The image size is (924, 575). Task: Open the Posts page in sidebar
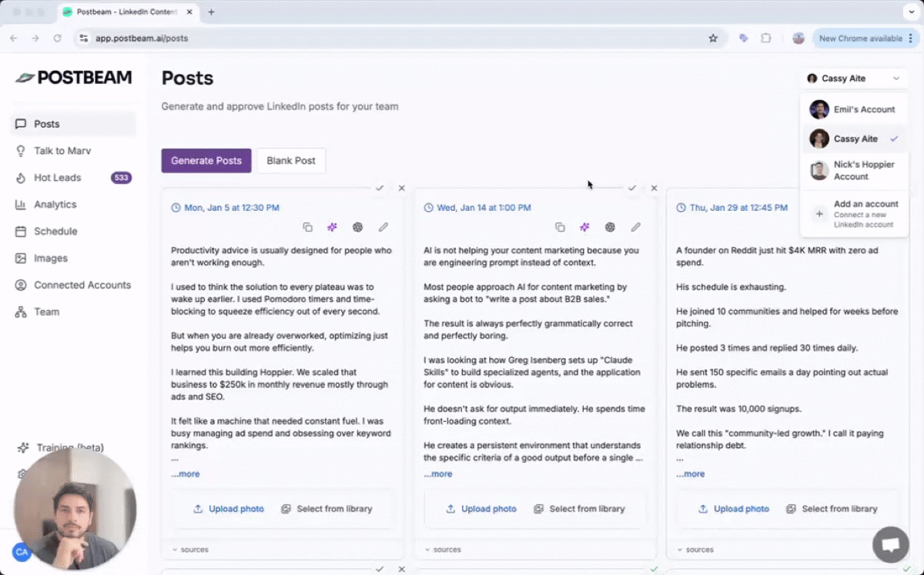pyautogui.click(x=73, y=124)
